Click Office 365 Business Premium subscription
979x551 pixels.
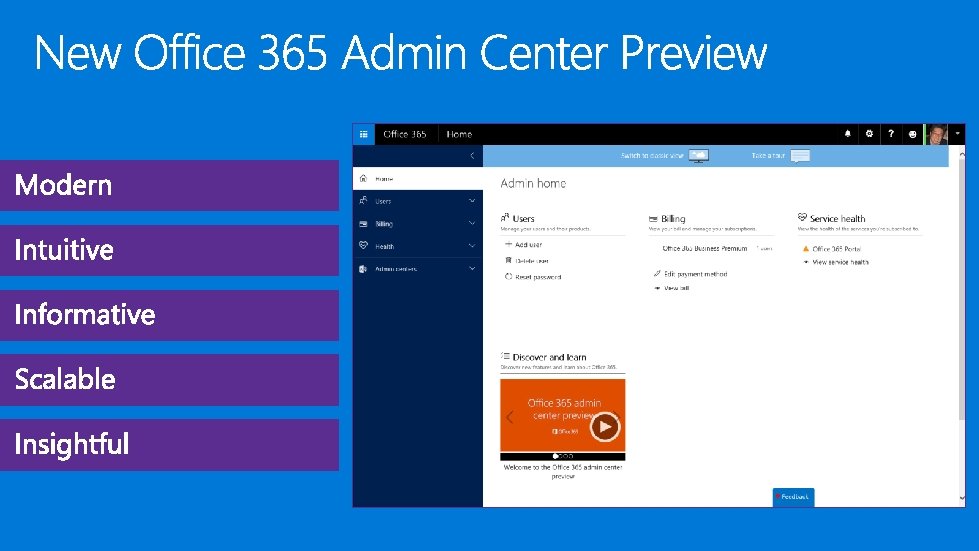[x=704, y=248]
